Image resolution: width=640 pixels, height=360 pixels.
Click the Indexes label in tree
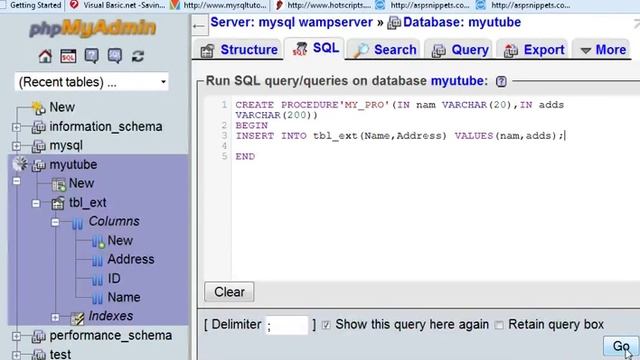(110, 316)
